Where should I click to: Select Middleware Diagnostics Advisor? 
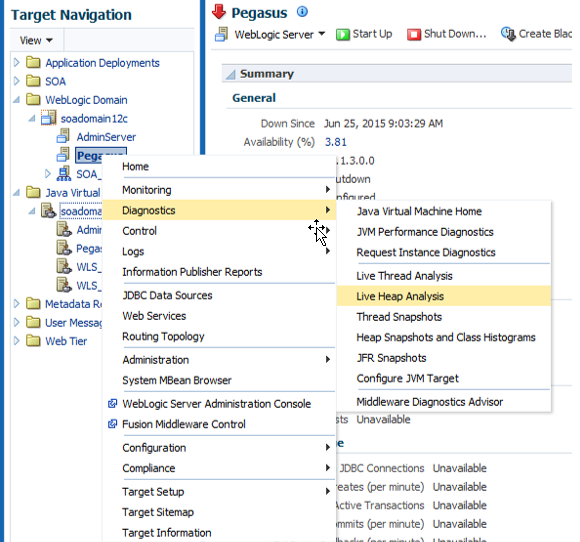[444, 402]
